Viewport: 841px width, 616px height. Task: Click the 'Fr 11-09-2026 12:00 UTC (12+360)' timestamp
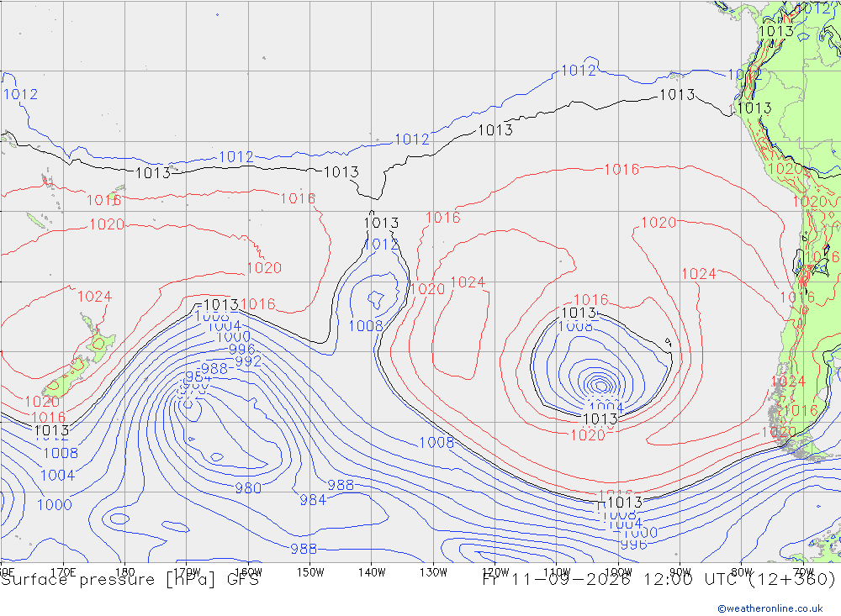pos(659,580)
